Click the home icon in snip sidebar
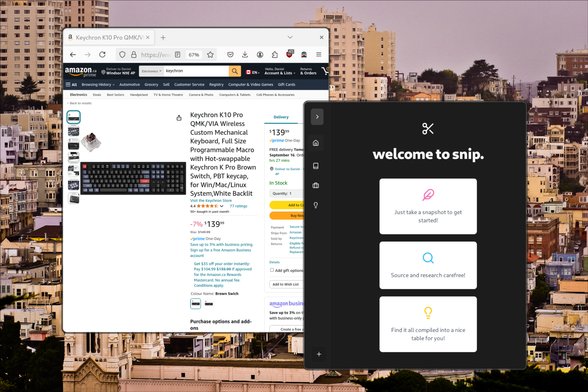Image resolution: width=588 pixels, height=392 pixels. [316, 143]
